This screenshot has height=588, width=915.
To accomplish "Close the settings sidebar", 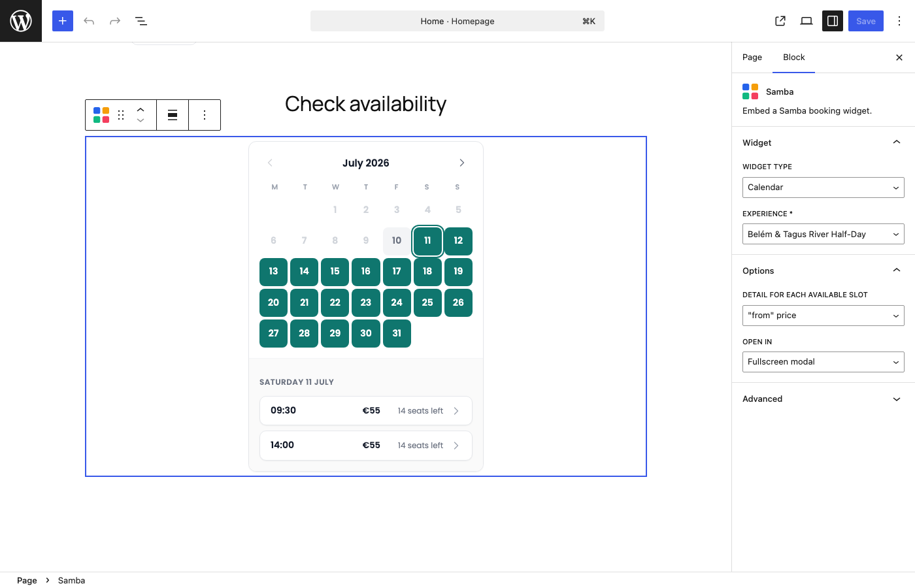I will click(899, 57).
